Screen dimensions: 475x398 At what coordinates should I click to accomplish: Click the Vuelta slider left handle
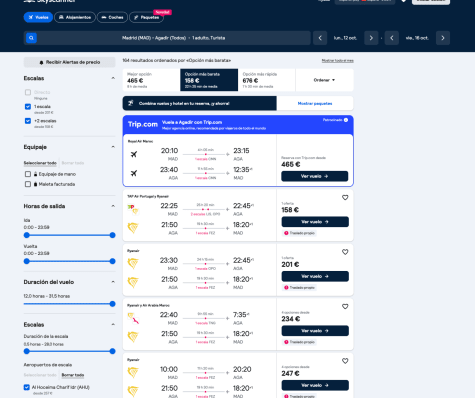click(x=27, y=261)
